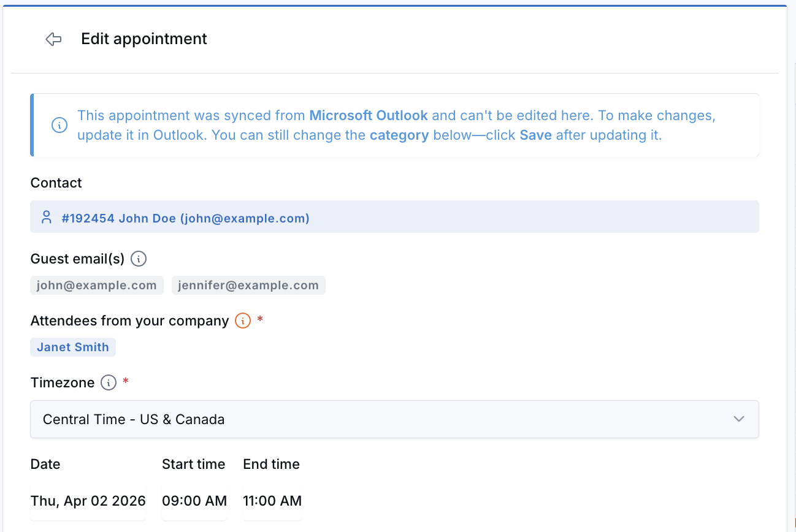Select the Janet Smith attendee chip

tap(72, 347)
